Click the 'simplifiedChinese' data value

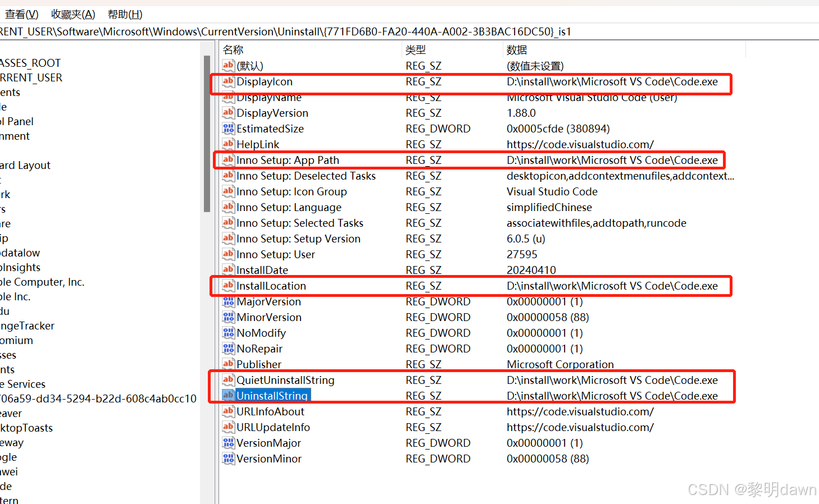click(x=549, y=207)
